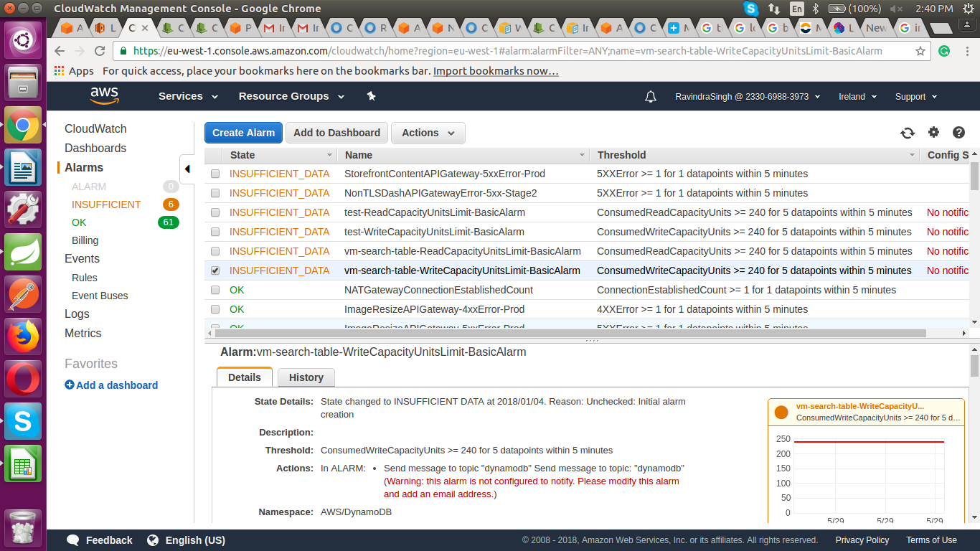Viewport: 980px width, 551px height.
Task: Click Skype indicator in the top panel
Action: pos(751,9)
